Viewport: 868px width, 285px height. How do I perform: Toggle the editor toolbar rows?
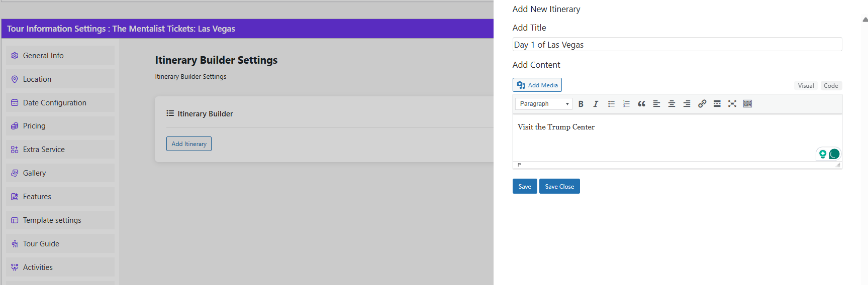747,104
